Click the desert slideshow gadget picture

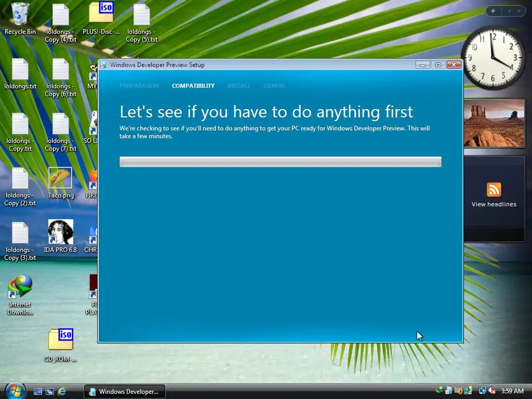click(495, 123)
